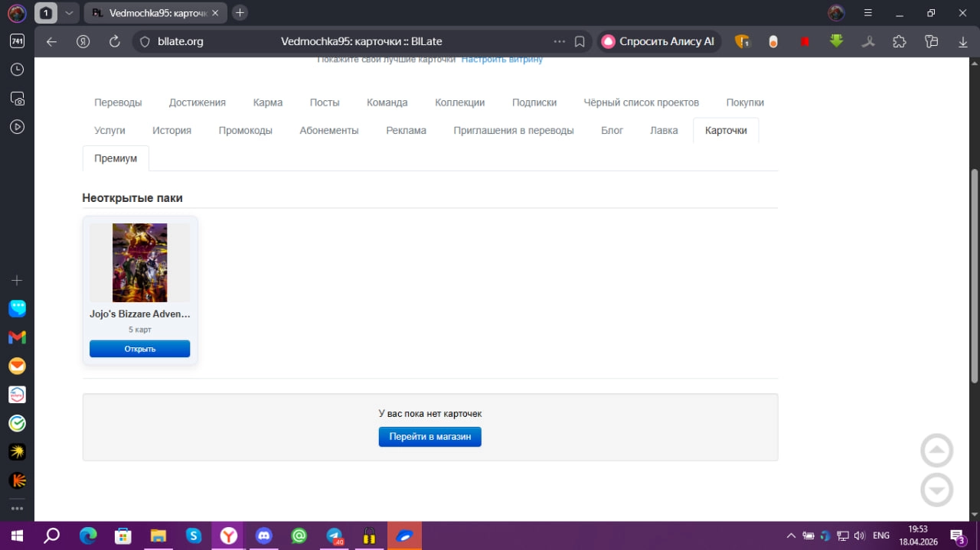
Task: Open the green checkmark sidebar app
Action: [17, 423]
